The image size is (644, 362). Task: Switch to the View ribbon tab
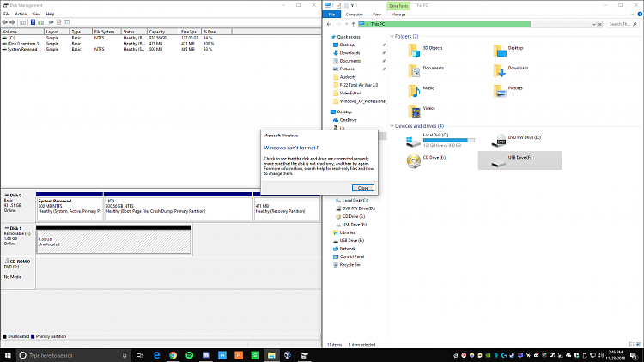click(377, 15)
